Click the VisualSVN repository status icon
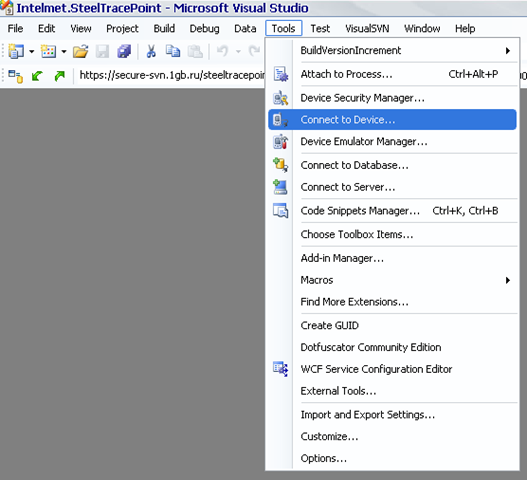The height and width of the screenshot is (480, 527). [x=15, y=76]
